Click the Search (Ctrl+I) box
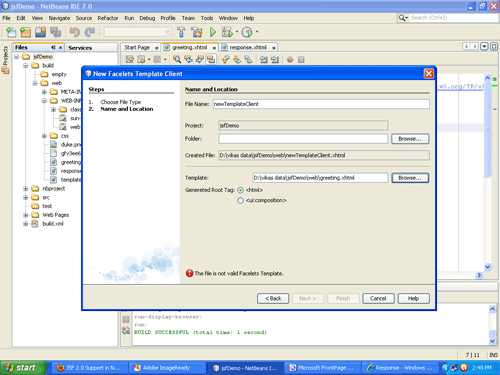 point(453,18)
